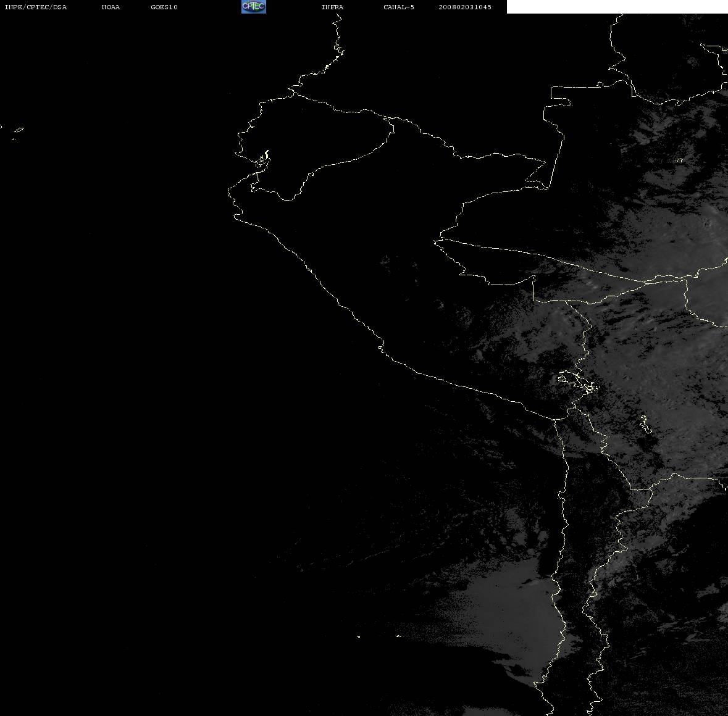Select the INPE/CPTEC/DSA header text
Image resolution: width=728 pixels, height=716 pixels.
pyautogui.click(x=36, y=7)
